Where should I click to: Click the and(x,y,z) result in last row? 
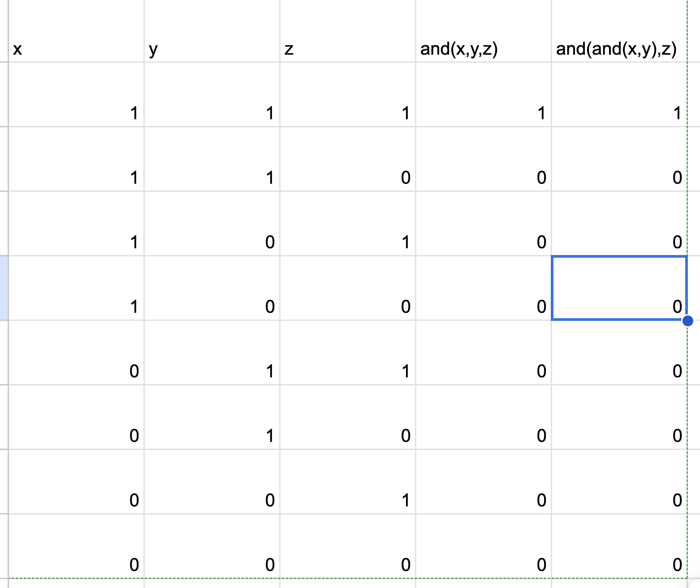[x=484, y=546]
